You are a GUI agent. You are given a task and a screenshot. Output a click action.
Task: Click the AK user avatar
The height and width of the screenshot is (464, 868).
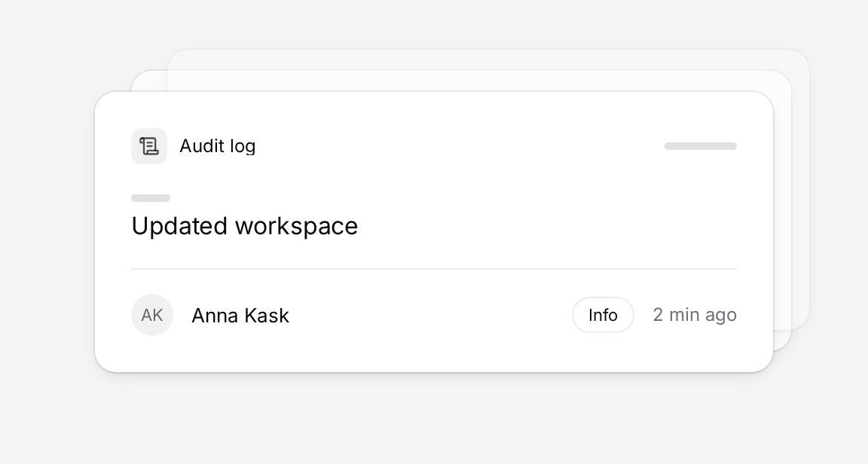pyautogui.click(x=152, y=315)
